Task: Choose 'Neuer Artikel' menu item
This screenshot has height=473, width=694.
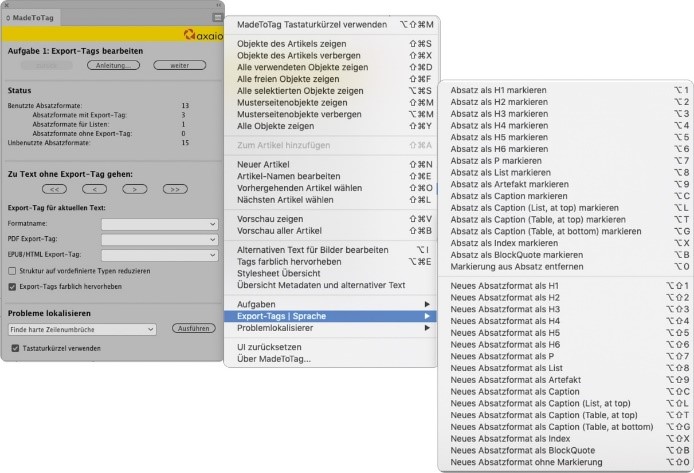Action: click(x=330, y=165)
